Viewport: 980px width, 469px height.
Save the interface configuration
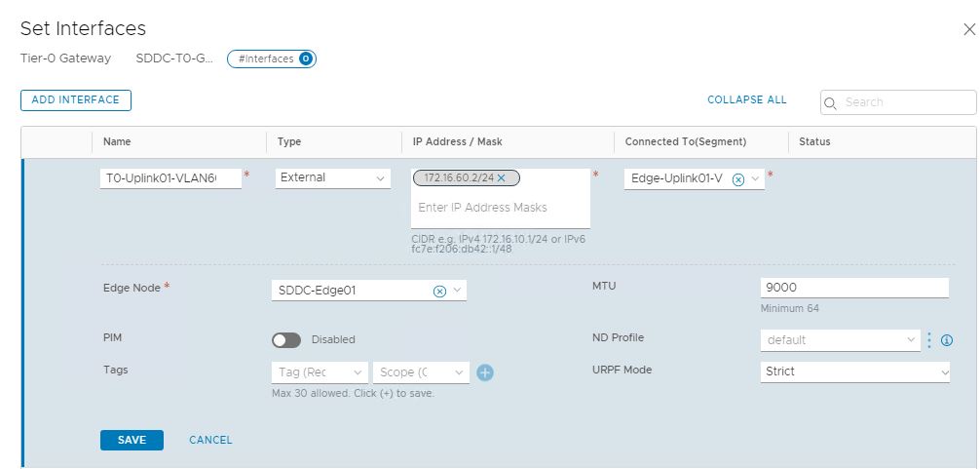(x=132, y=440)
